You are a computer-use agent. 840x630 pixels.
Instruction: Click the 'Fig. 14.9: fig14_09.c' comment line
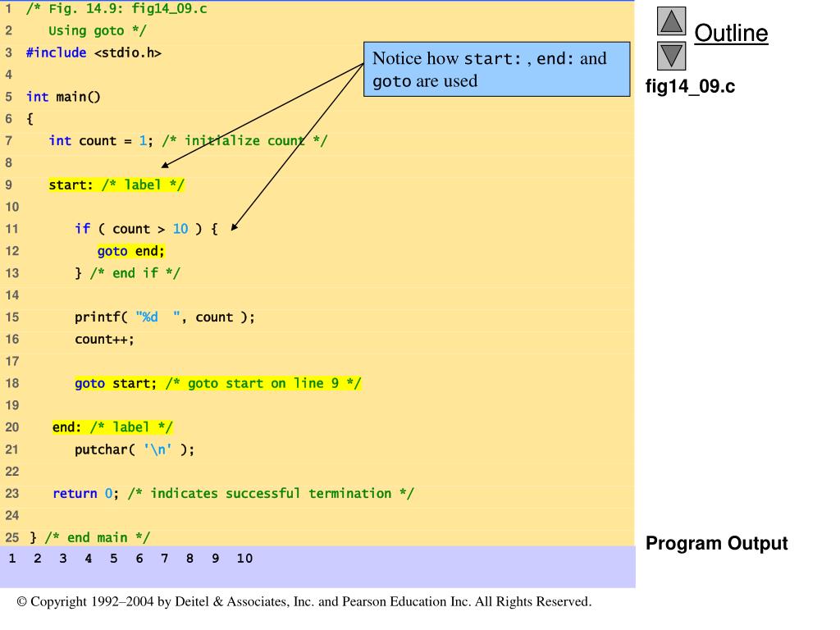tap(116, 8)
